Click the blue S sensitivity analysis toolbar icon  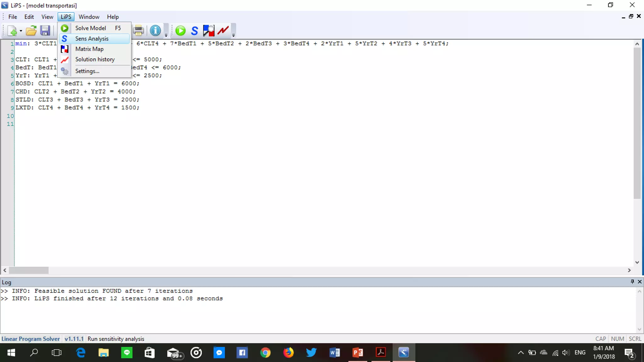point(195,30)
